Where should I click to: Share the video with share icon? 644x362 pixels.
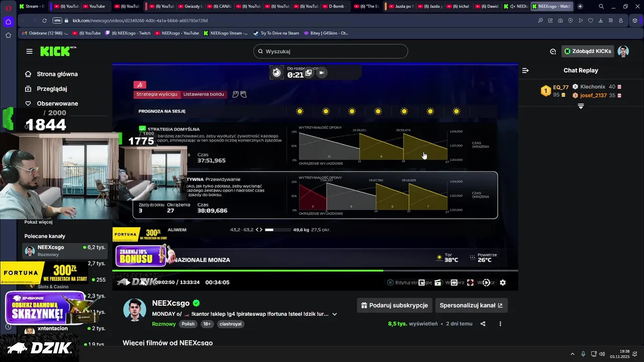[x=483, y=324]
